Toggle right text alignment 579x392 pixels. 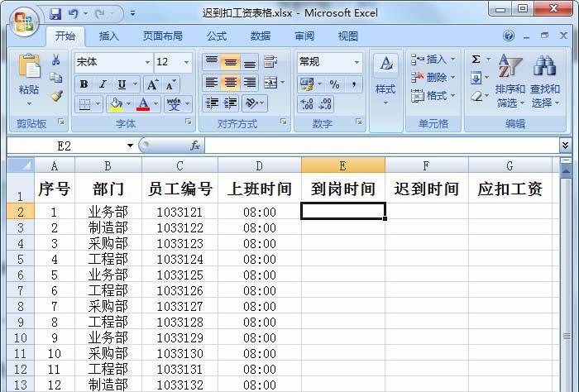(x=250, y=83)
